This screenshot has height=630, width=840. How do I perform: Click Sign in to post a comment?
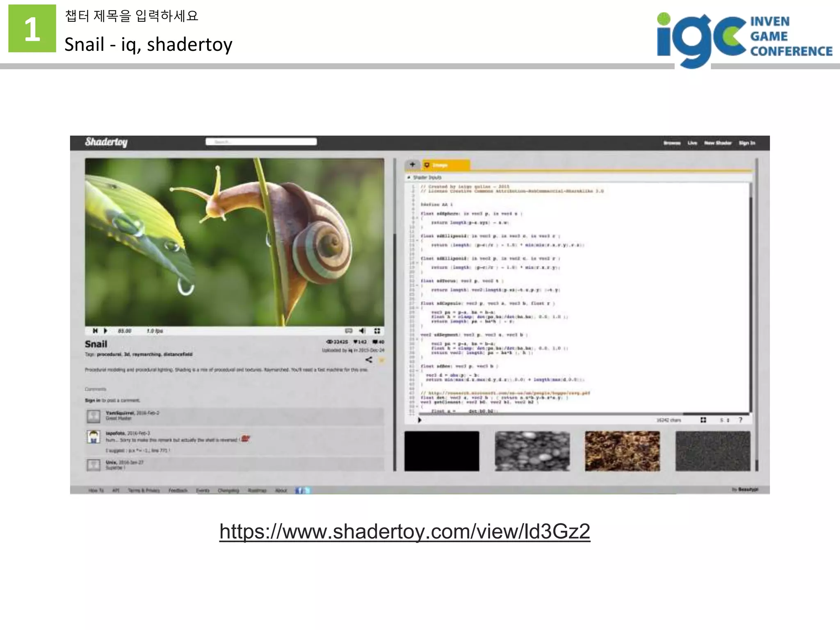pyautogui.click(x=93, y=400)
